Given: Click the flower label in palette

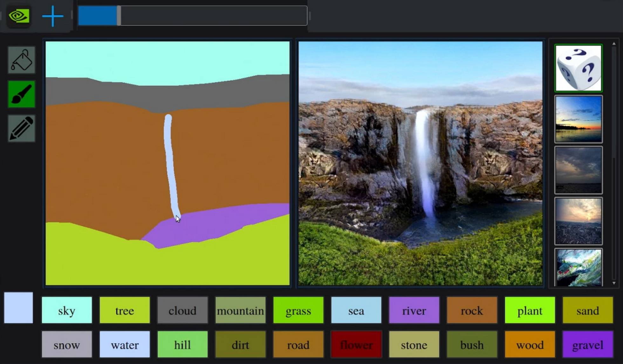Looking at the screenshot, I should click(x=355, y=344).
